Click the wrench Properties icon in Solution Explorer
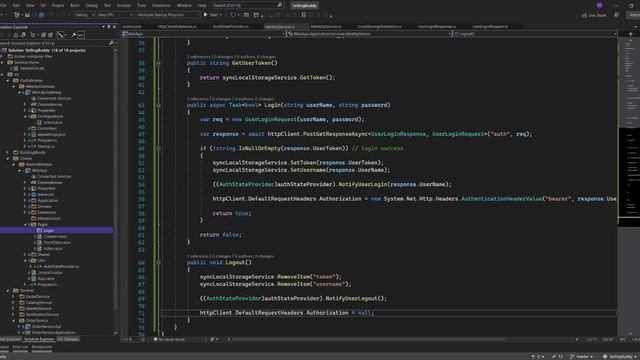Viewport: 640px width, 360px height. pyautogui.click(x=73, y=35)
